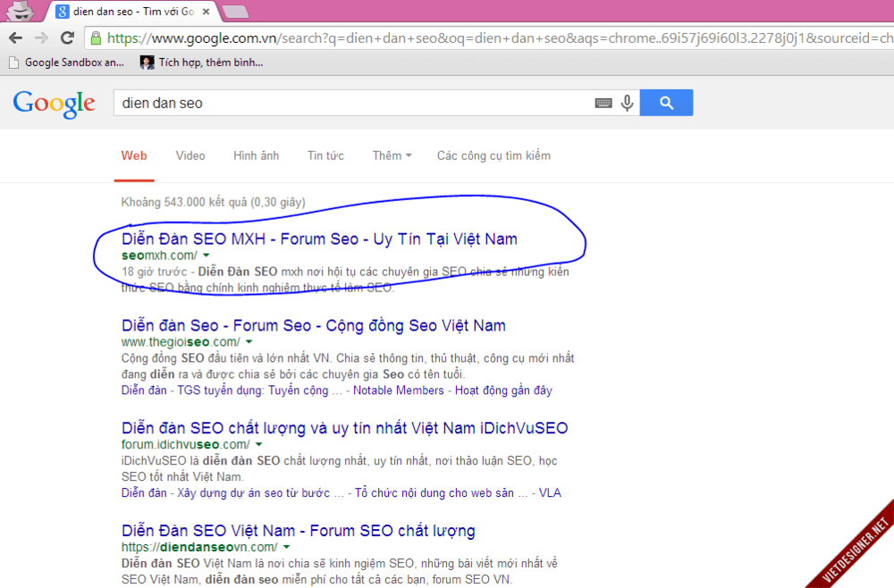Image resolution: width=894 pixels, height=588 pixels.
Task: Open the 'Notable Members' sitelink
Action: [x=399, y=391]
